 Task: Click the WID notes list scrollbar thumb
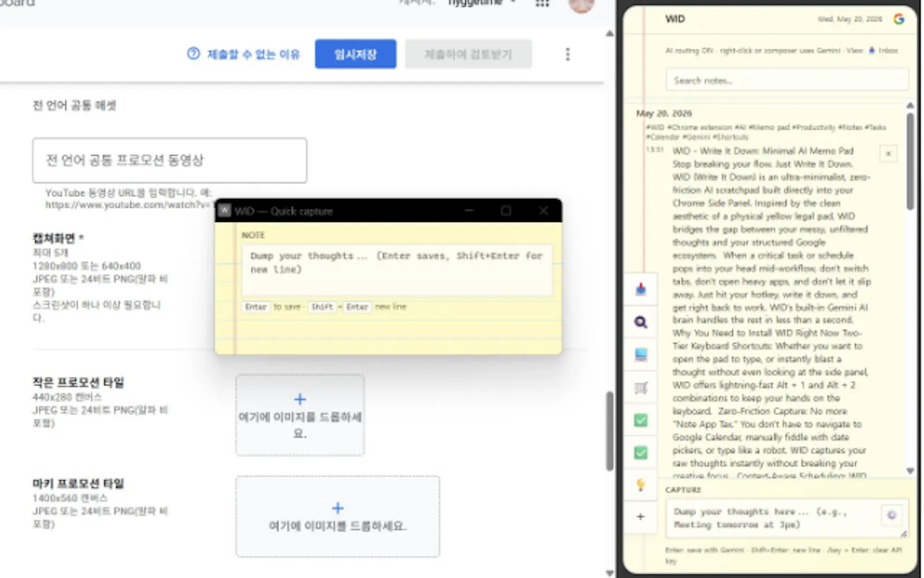pos(910,161)
